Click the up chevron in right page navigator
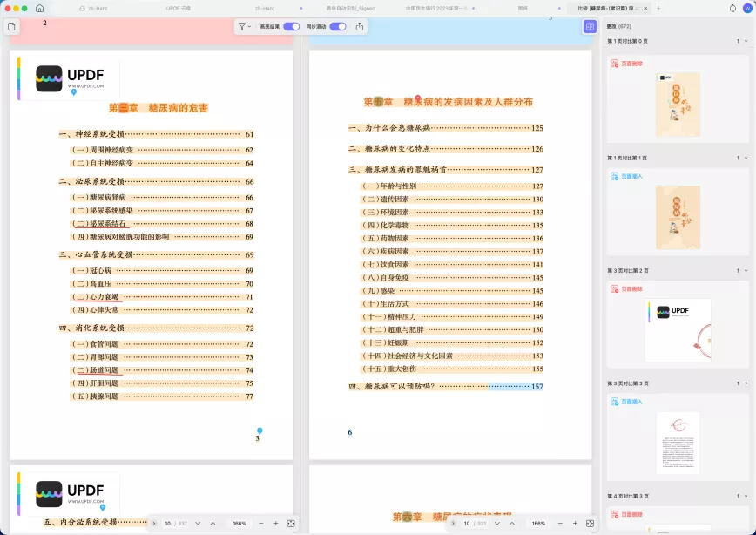The height and width of the screenshot is (535, 756). [514, 524]
